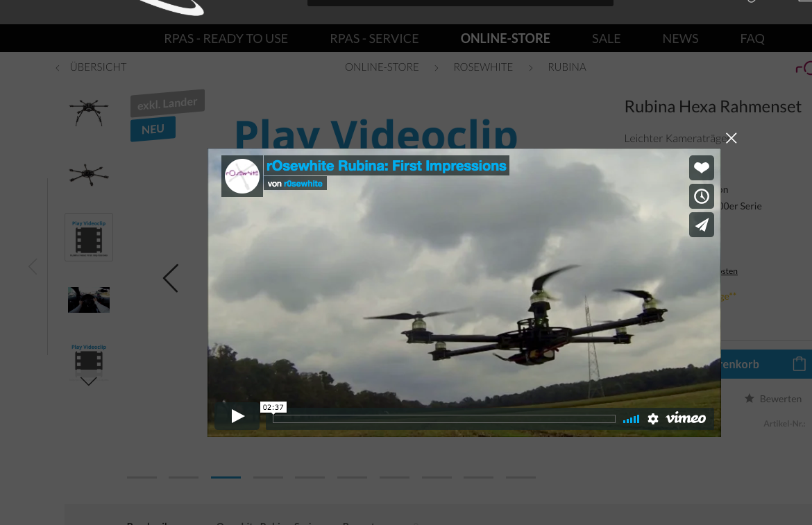Open Vimeo logo link
Image resolution: width=812 pixels, height=525 pixels.
(686, 418)
